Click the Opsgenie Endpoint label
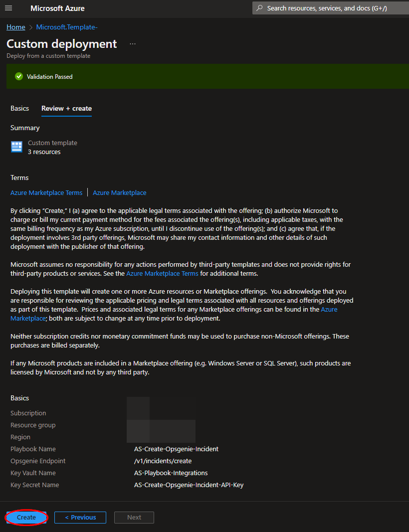Image resolution: width=409 pixels, height=532 pixels. (38, 461)
